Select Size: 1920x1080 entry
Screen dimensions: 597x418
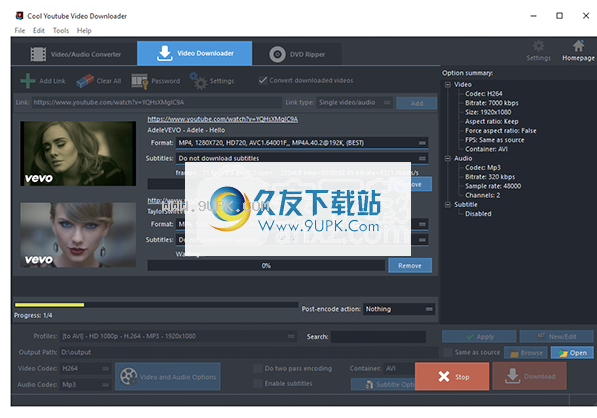[488, 112]
